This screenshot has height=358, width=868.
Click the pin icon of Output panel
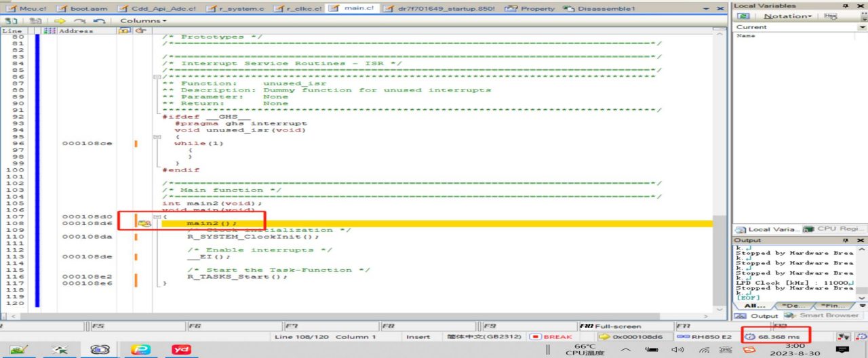(x=845, y=241)
